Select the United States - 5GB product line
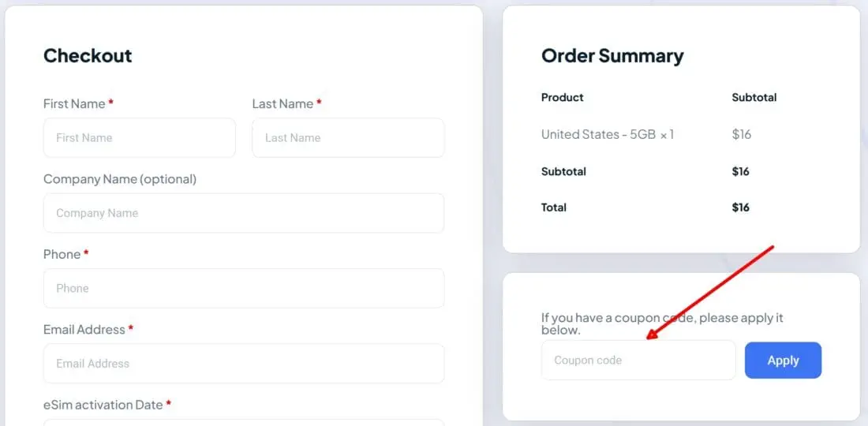This screenshot has height=426, width=868. [607, 135]
